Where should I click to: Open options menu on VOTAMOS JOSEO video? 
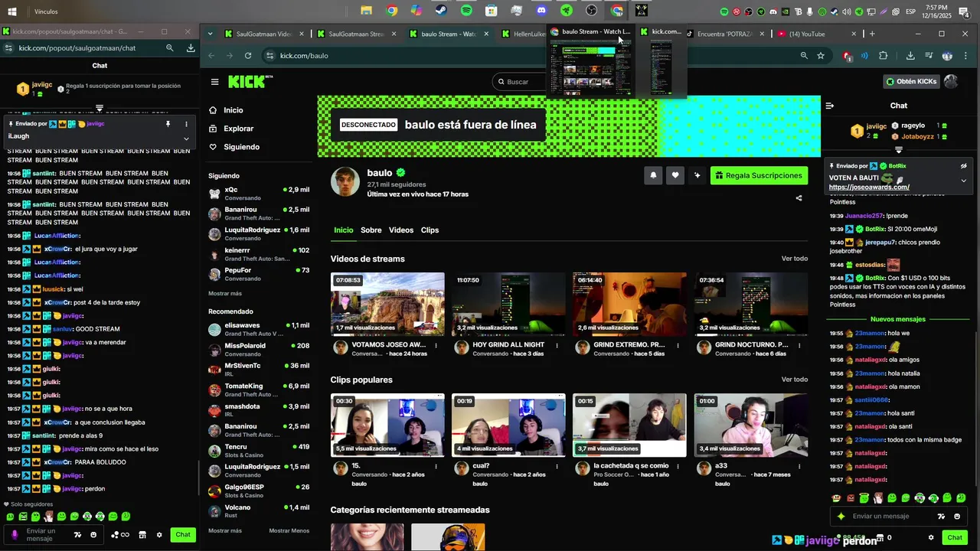pos(436,345)
